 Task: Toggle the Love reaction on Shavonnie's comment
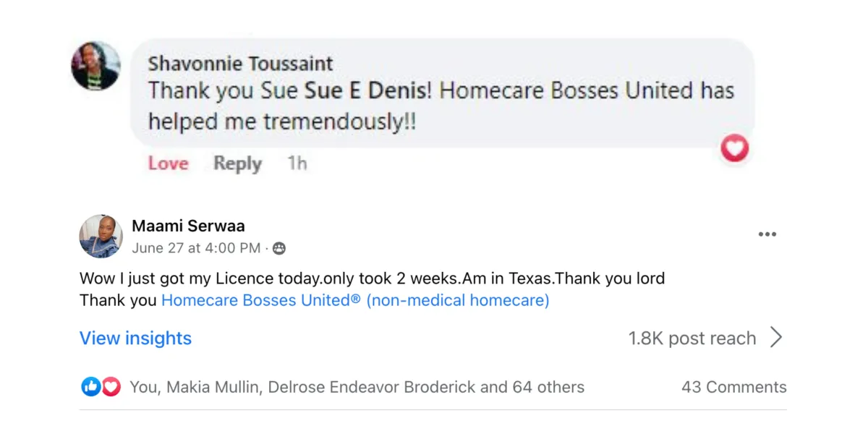(x=169, y=163)
